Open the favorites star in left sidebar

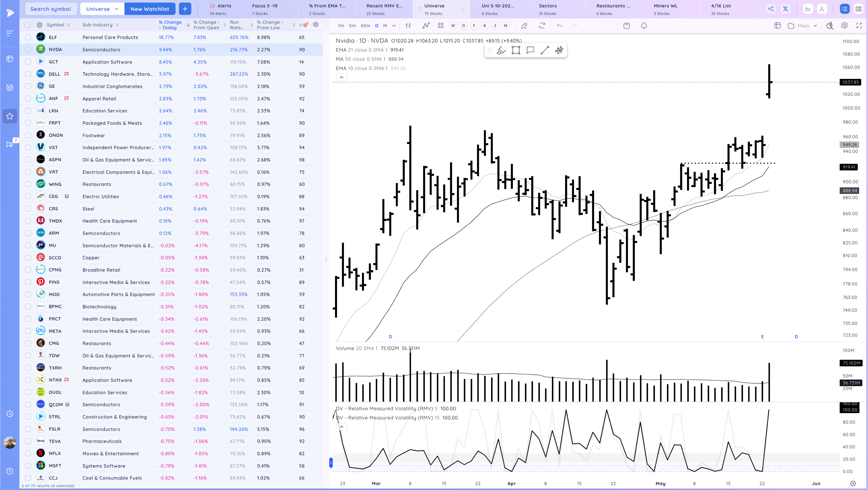tap(10, 116)
